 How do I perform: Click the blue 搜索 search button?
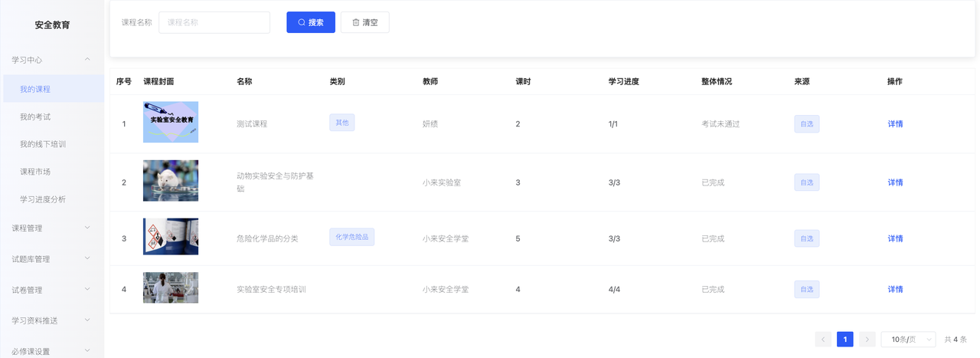point(311,22)
